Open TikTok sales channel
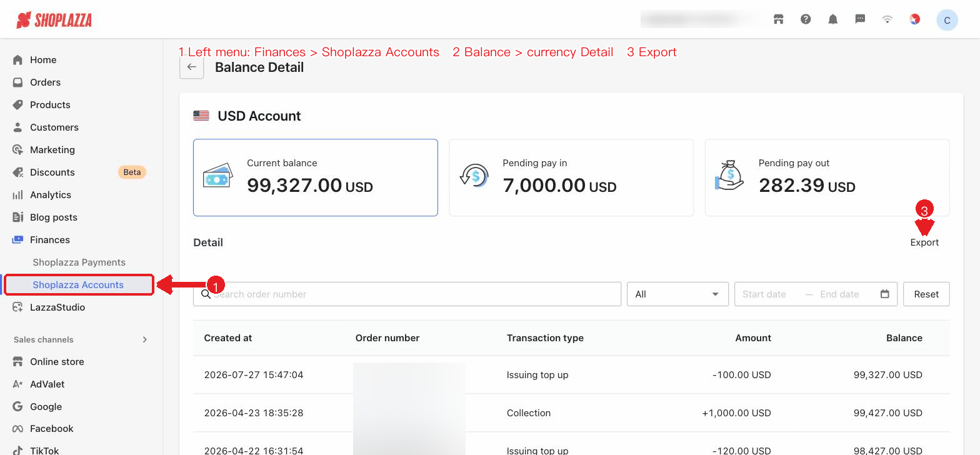This screenshot has height=455, width=980. (44, 450)
